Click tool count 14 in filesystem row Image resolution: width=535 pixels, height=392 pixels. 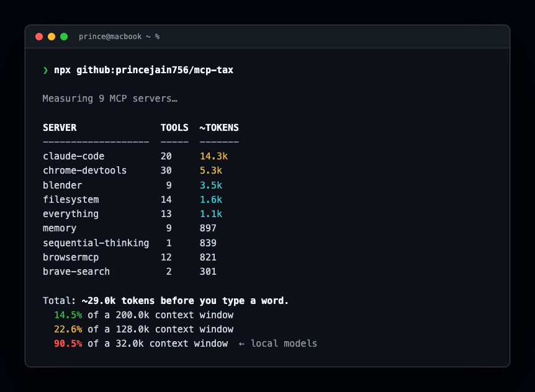[166, 200]
